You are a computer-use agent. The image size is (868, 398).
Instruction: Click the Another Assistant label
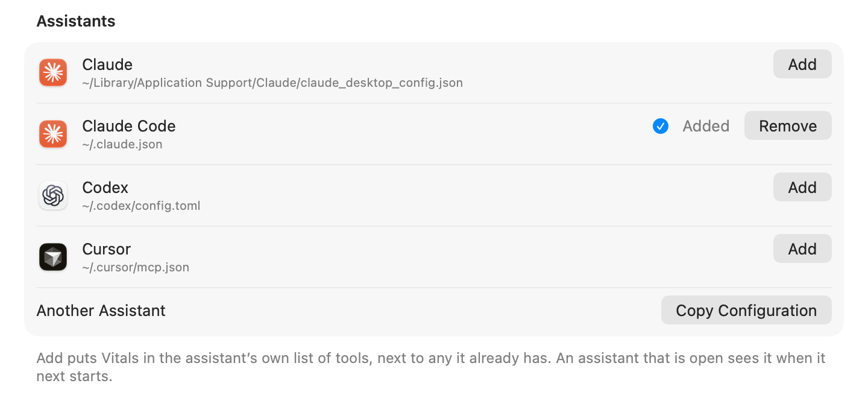[101, 311]
